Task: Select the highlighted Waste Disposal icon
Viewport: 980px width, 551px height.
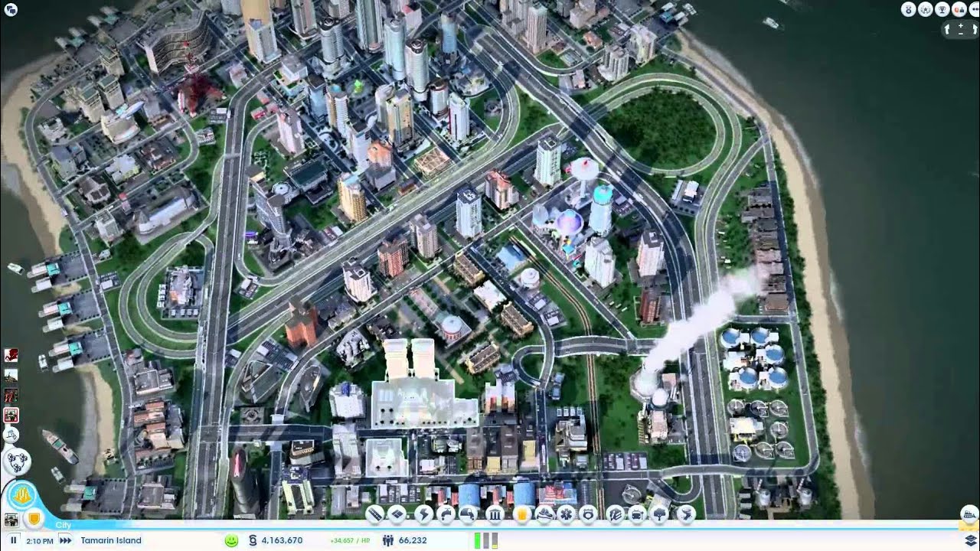Action: tap(521, 514)
